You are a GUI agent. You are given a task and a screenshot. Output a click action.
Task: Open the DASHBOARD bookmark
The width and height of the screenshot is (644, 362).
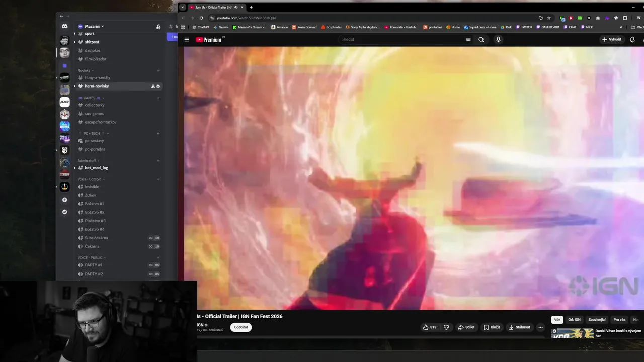click(x=547, y=27)
